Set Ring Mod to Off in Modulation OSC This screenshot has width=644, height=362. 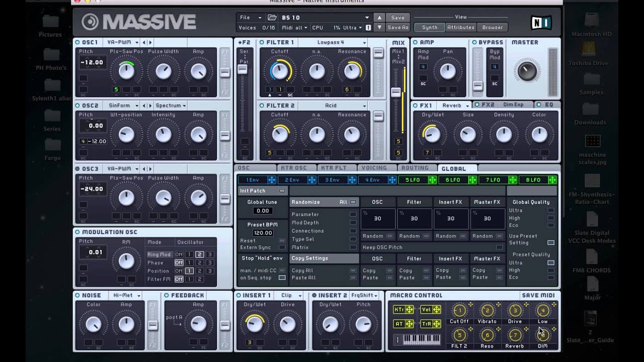pos(179,254)
